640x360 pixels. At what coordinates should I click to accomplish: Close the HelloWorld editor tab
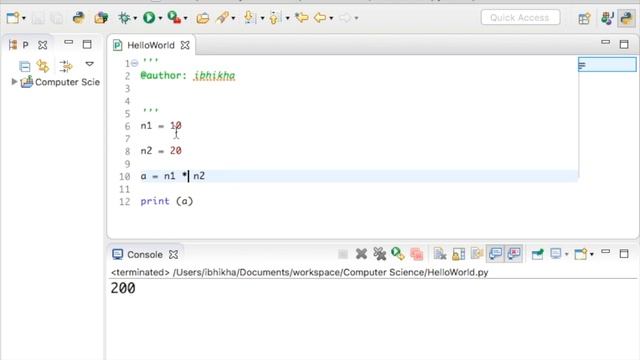[x=185, y=45]
